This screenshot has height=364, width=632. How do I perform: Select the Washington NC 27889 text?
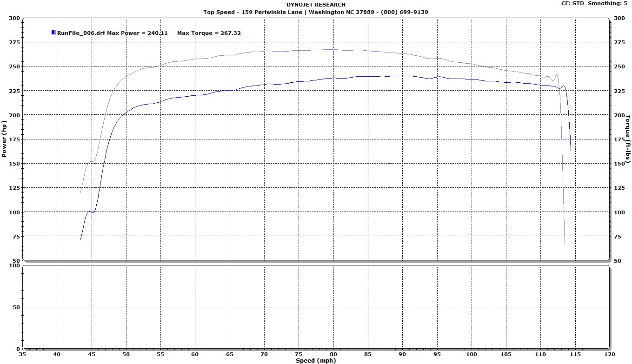click(x=341, y=12)
